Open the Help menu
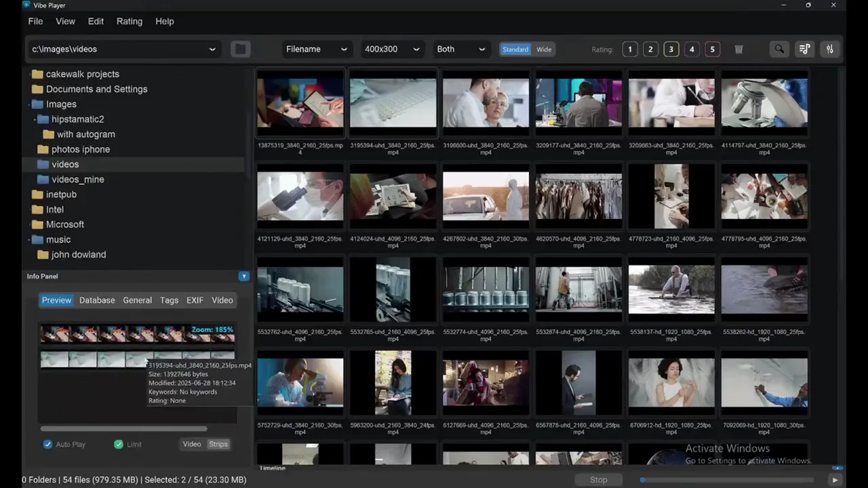Screen dimensions: 868x488 (165, 21)
